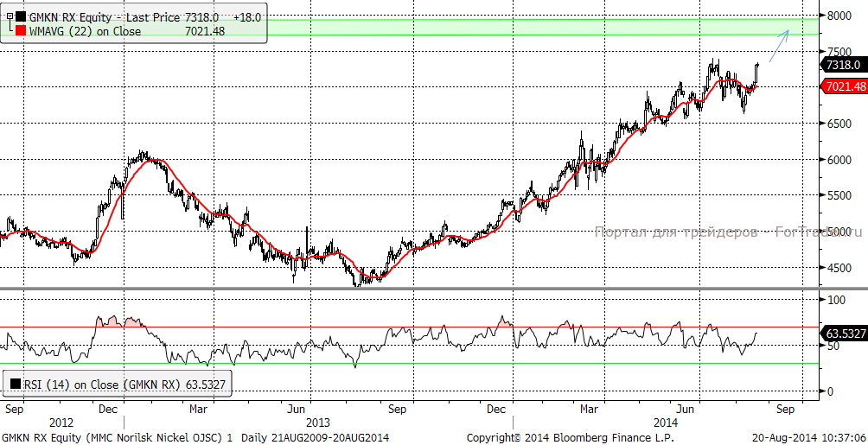This screenshot has width=868, height=445.
Task: Click the 8000 price axis label
Action: 840,16
